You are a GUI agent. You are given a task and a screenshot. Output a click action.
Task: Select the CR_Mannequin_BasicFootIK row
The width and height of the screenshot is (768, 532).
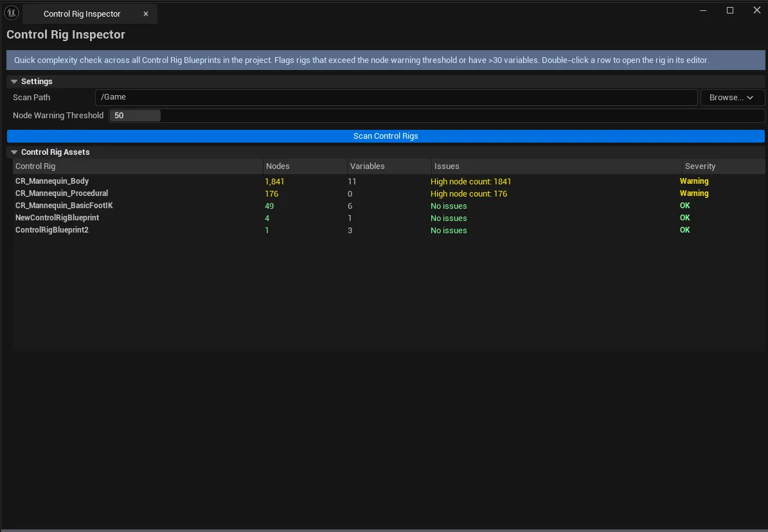coord(388,206)
